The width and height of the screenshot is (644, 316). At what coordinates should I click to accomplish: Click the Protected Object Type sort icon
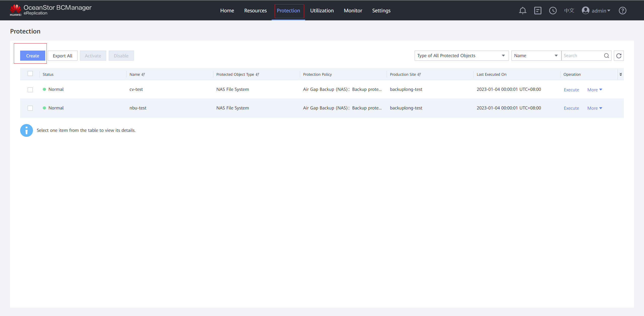click(x=257, y=74)
